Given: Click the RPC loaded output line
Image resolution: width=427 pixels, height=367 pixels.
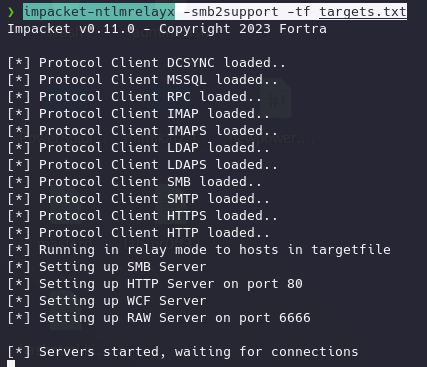Looking at the screenshot, I should click(x=135, y=97).
